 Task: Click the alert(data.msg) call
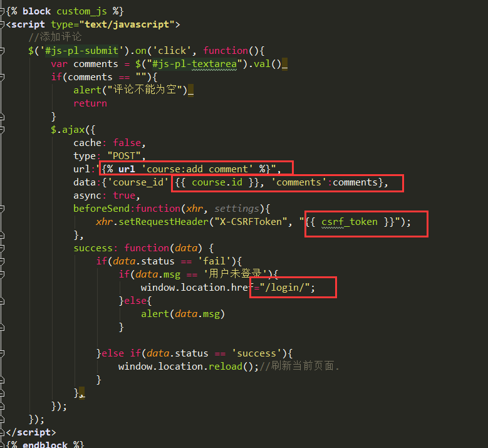click(x=183, y=314)
